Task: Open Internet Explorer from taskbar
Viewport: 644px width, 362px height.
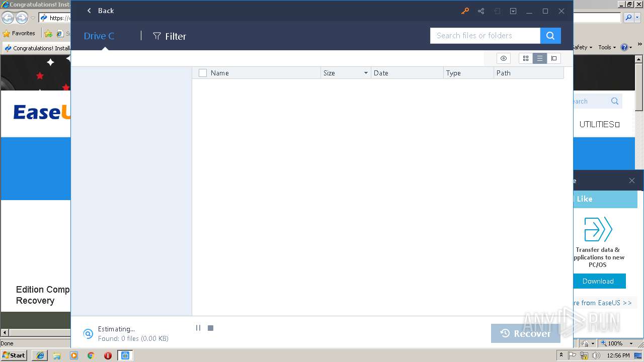Action: pyautogui.click(x=40, y=355)
